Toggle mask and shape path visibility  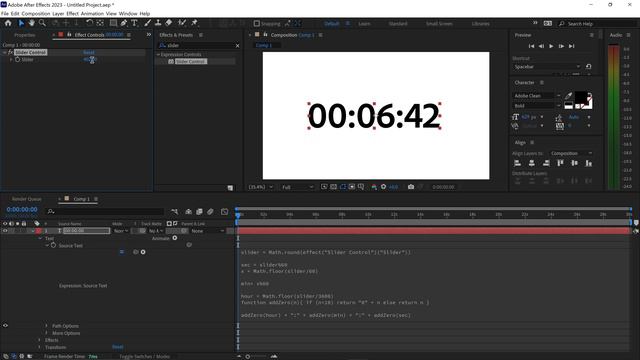(342, 187)
